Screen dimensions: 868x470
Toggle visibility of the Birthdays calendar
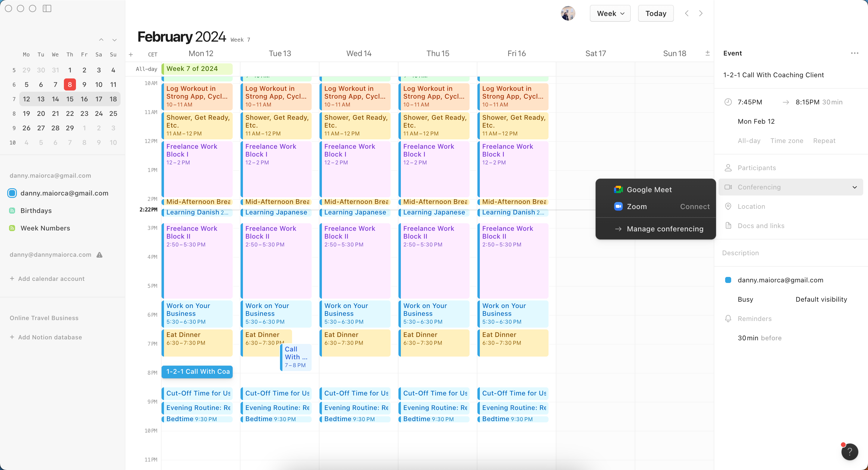12,210
